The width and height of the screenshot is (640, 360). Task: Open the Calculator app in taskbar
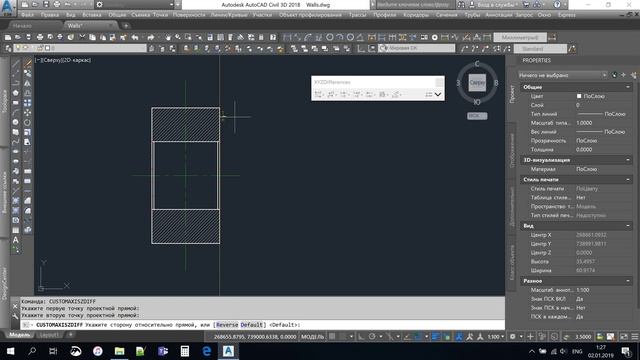[x=185, y=351]
